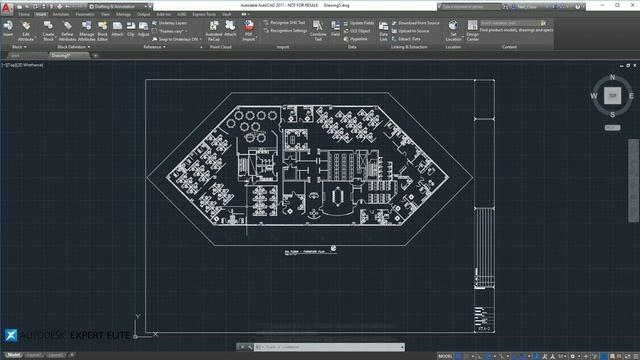640x360 pixels.
Task: Click the Extract Data tool
Action: [406, 39]
